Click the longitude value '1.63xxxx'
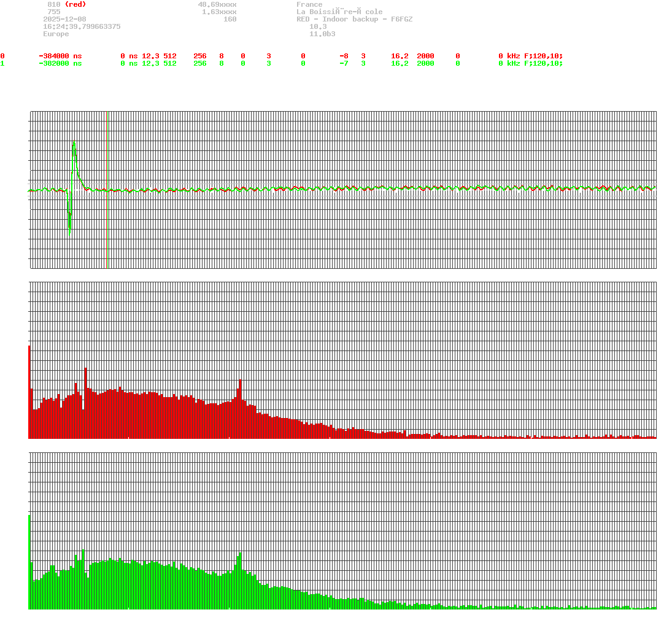The width and height of the screenshot is (672, 623). tap(219, 12)
